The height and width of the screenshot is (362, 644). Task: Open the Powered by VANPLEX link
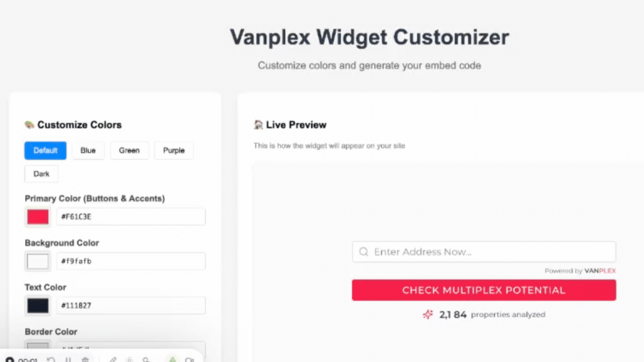(580, 271)
